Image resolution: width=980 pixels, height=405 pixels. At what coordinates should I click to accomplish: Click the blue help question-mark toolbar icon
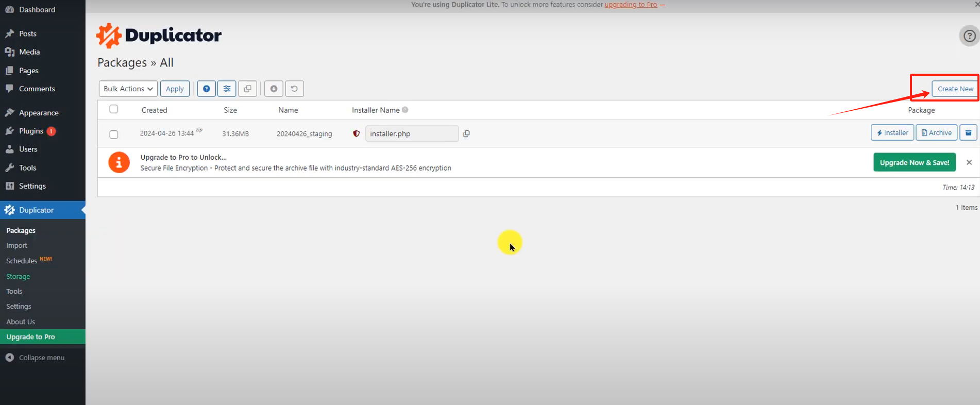(206, 89)
